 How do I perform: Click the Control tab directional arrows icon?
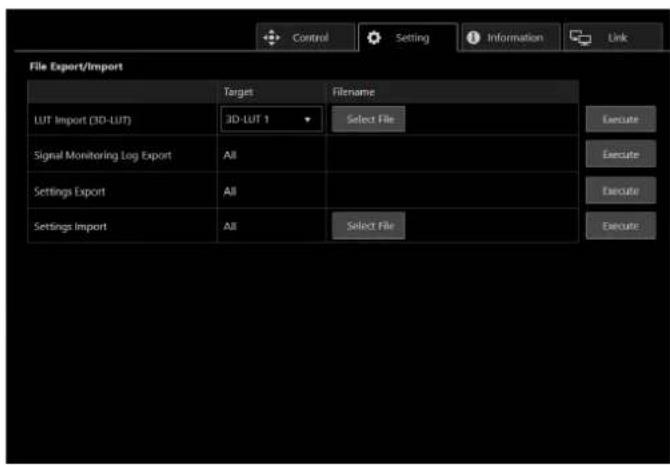271,38
